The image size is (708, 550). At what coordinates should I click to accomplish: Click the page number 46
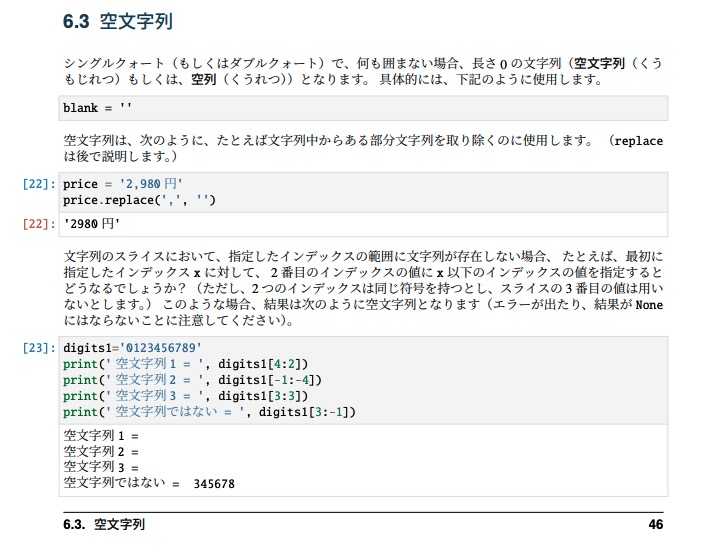(x=656, y=524)
